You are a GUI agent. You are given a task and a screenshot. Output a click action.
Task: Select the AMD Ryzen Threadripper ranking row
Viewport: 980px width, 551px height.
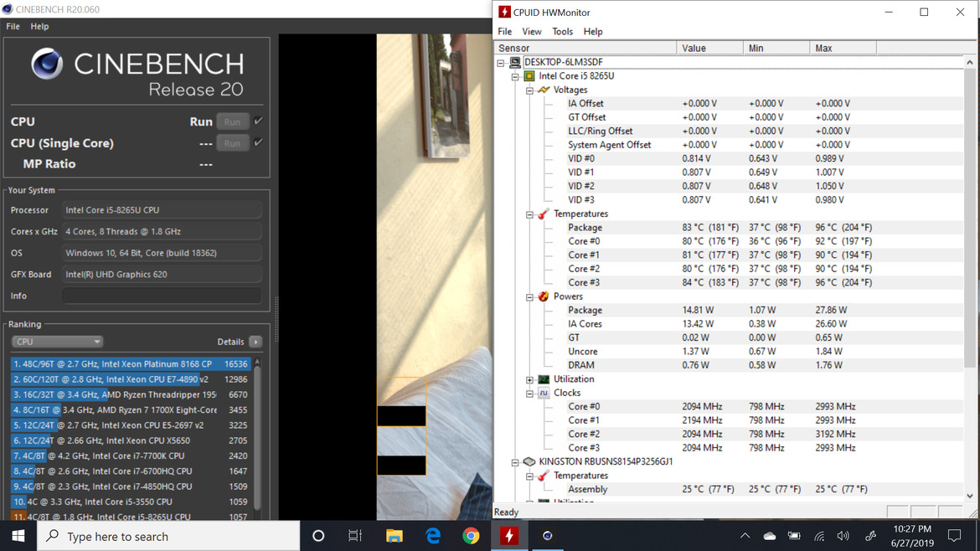coord(131,394)
